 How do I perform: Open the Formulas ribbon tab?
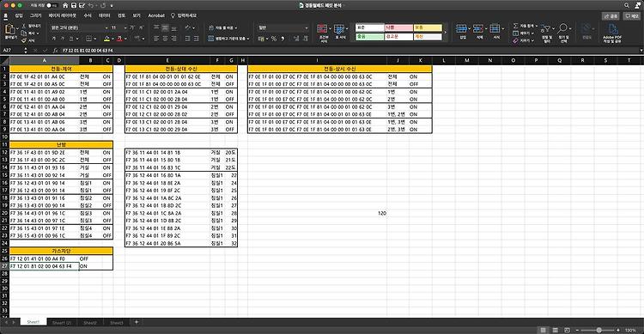tap(88, 15)
